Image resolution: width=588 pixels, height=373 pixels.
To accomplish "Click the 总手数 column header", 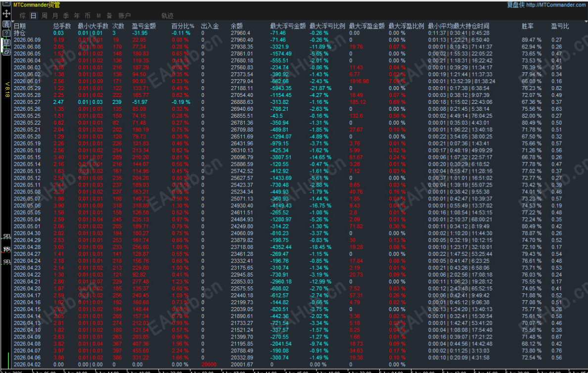I will click(x=62, y=26).
